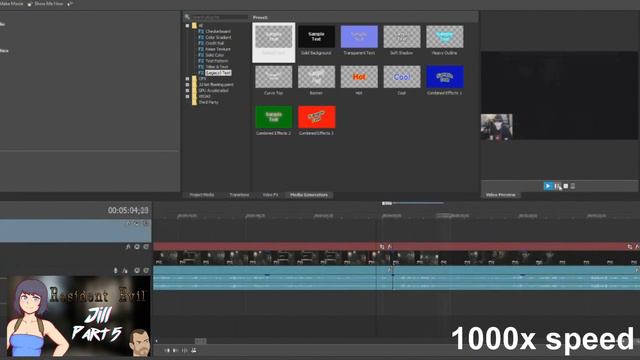The width and height of the screenshot is (640, 360).
Task: Click the loop region bar above the ruler
Action: [x=413, y=203]
